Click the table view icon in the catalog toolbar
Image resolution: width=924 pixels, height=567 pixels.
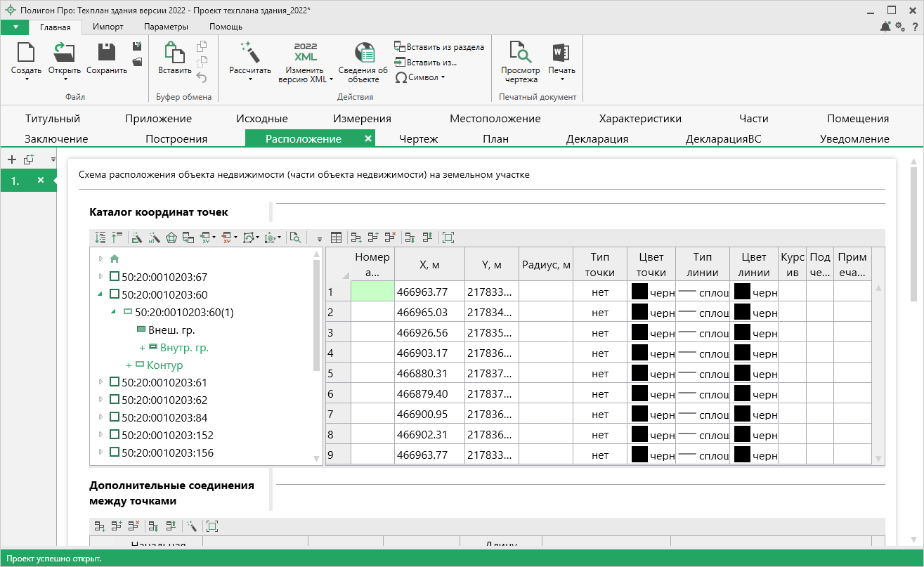337,238
